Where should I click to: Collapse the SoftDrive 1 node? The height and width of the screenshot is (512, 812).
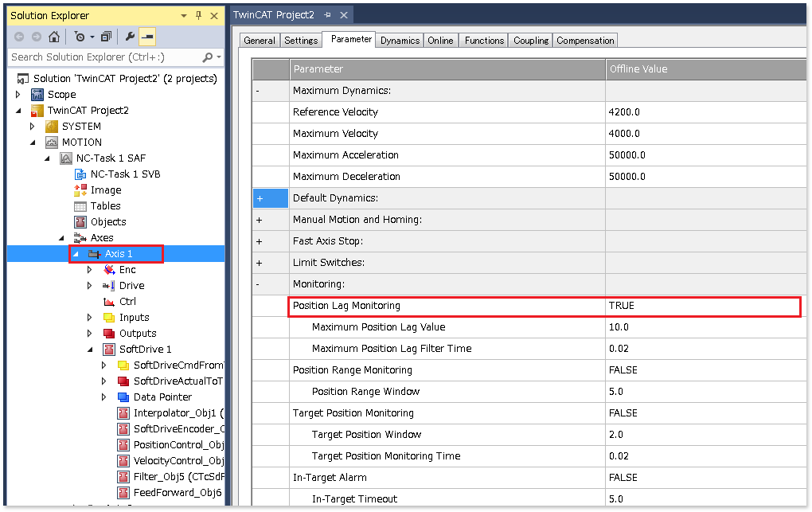(90, 350)
